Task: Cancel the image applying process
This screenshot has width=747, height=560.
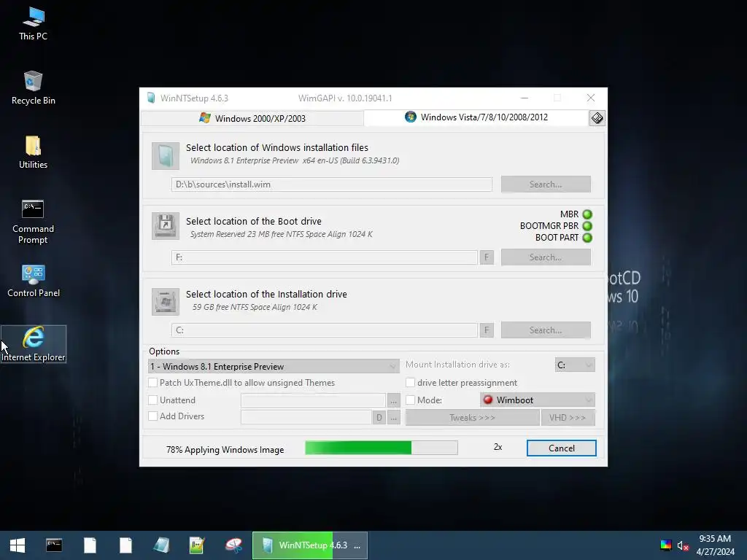Action: tap(561, 448)
